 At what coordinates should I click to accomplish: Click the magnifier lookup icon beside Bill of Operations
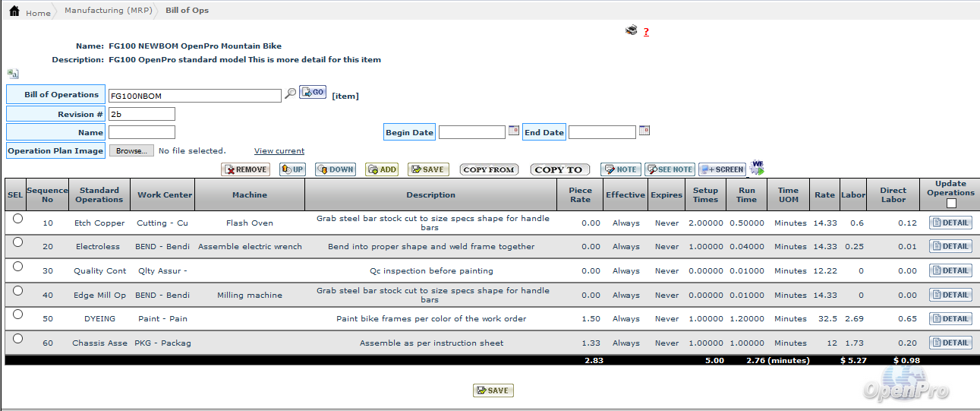290,93
